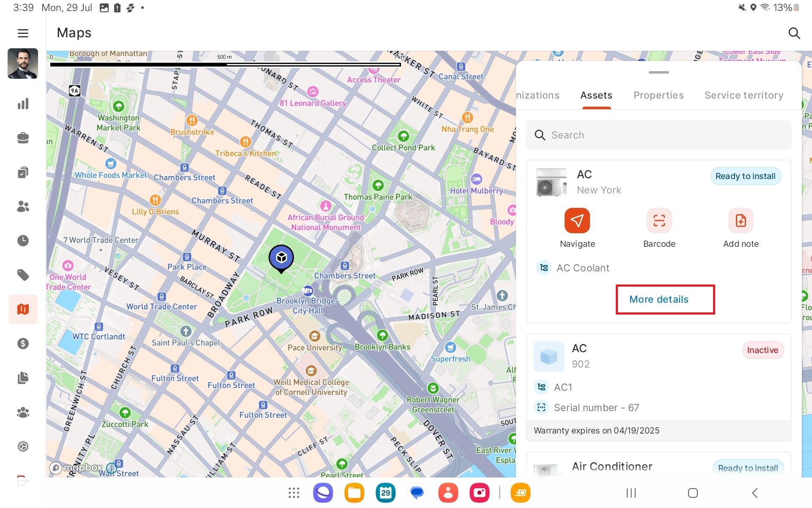Click the Search field in assets panel
The image size is (812, 508).
[x=658, y=135]
